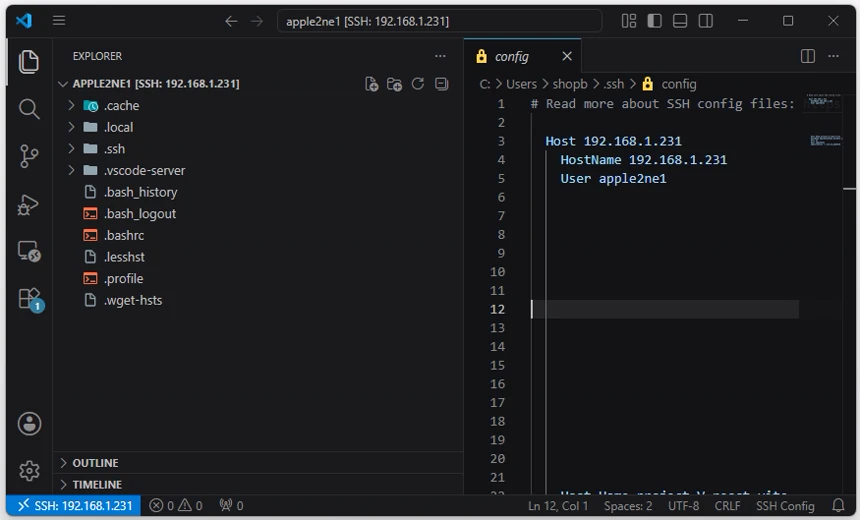Open the Accounts icon
Image resolution: width=860 pixels, height=520 pixels.
pos(29,424)
